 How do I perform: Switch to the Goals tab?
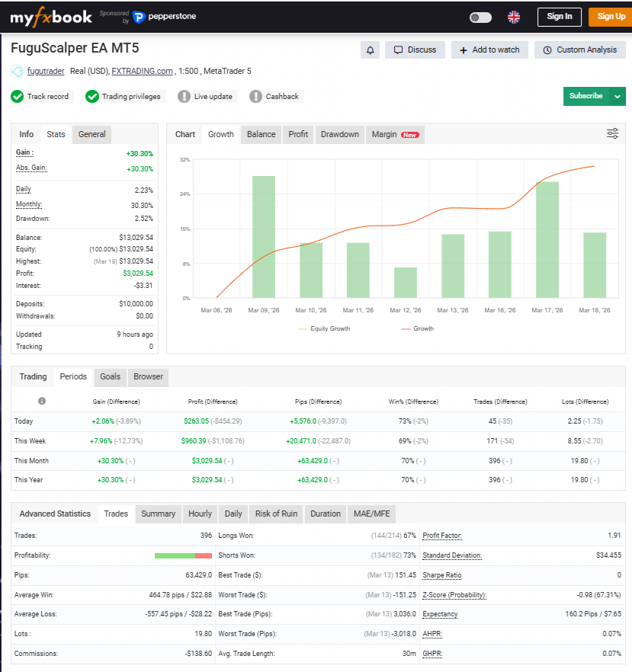pos(111,376)
